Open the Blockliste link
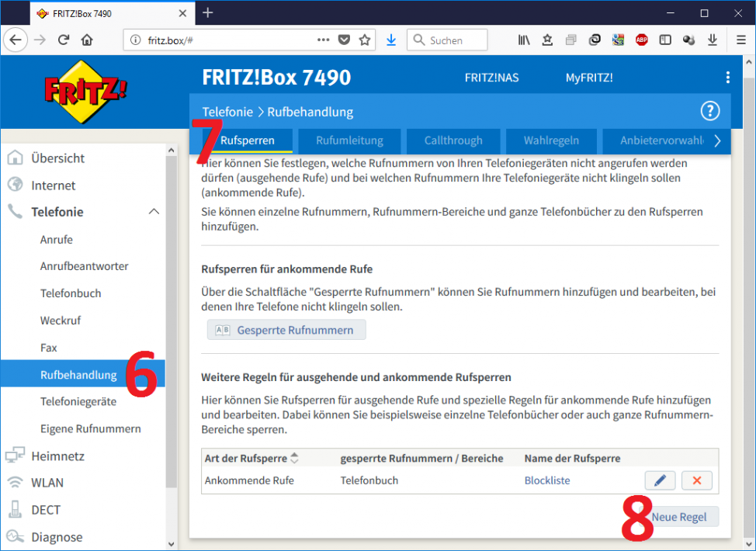Screen dimensions: 756x551 click(x=547, y=480)
